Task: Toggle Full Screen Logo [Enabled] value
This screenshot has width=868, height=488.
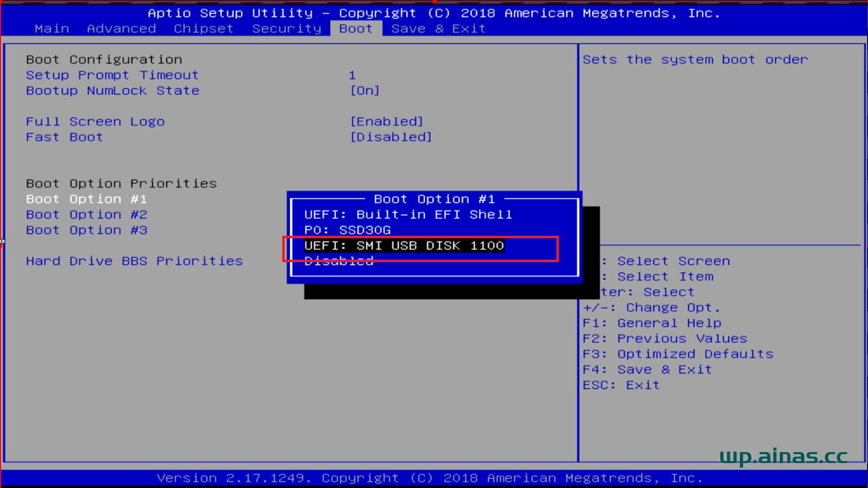Action: 386,122
